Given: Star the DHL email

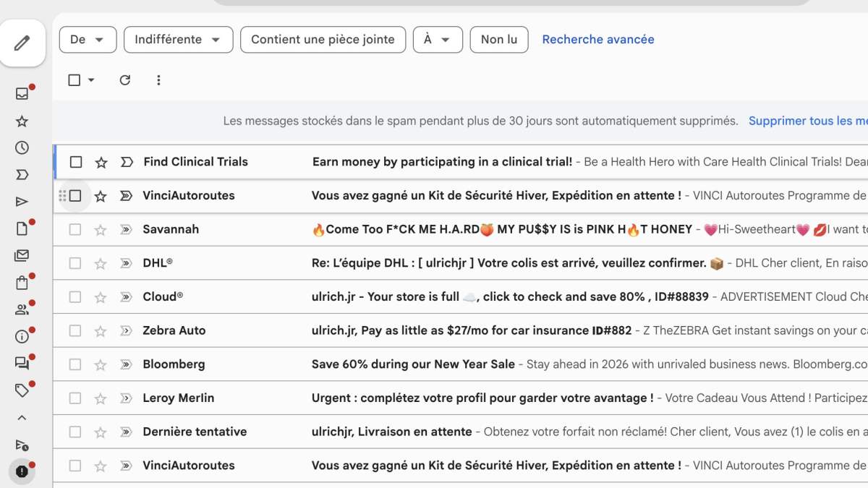Looking at the screenshot, I should coord(101,264).
